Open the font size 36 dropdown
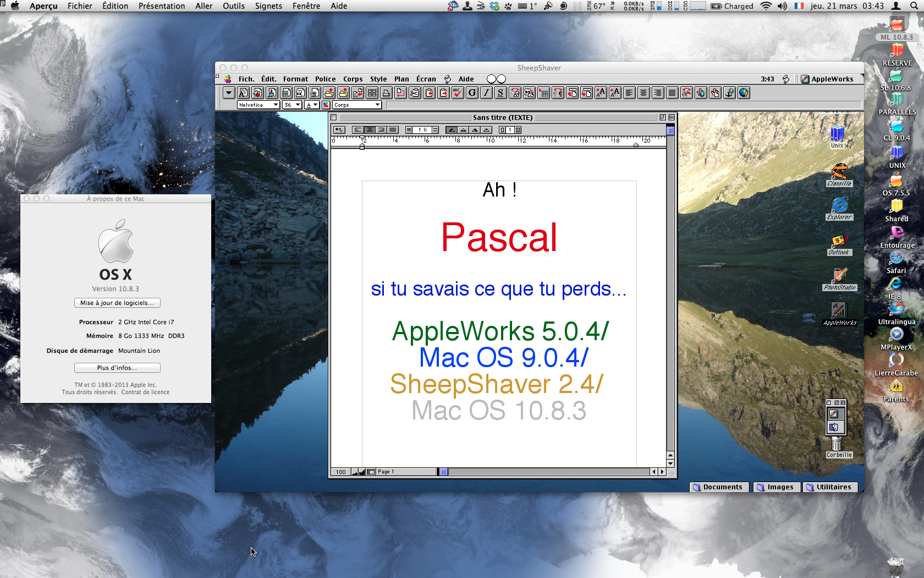 tap(292, 105)
